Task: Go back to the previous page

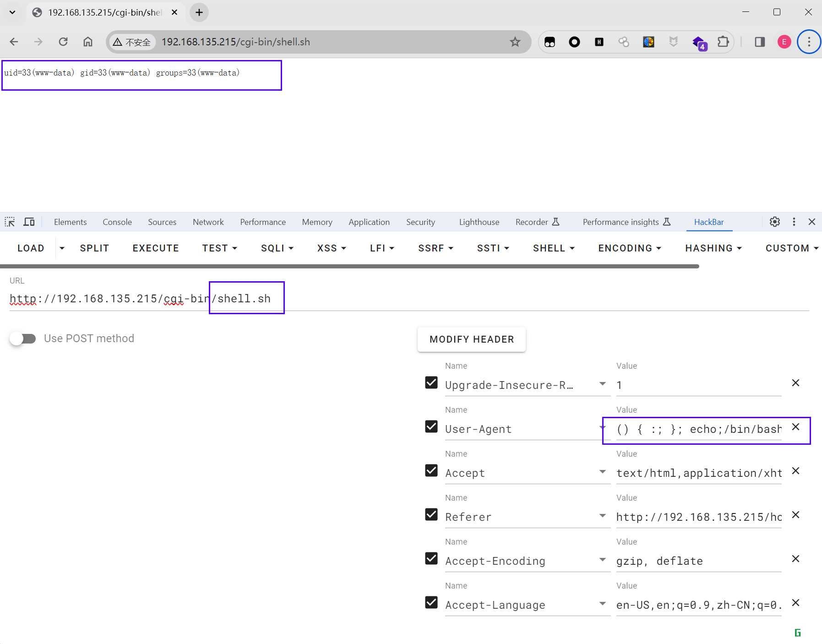Action: coord(14,42)
